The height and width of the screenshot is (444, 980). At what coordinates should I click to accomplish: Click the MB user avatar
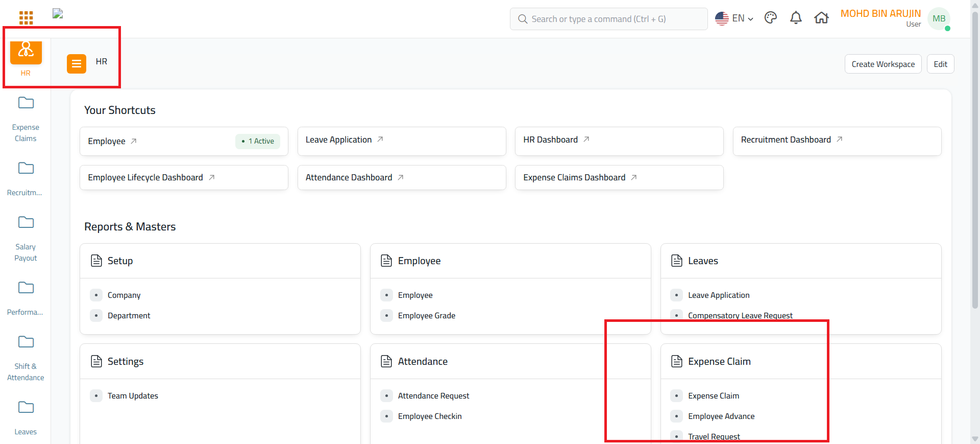coord(939,19)
